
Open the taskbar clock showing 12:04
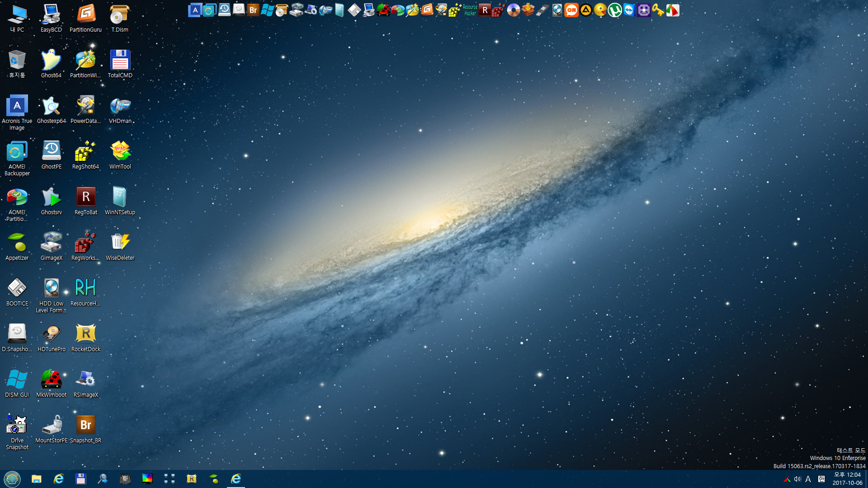click(x=848, y=479)
